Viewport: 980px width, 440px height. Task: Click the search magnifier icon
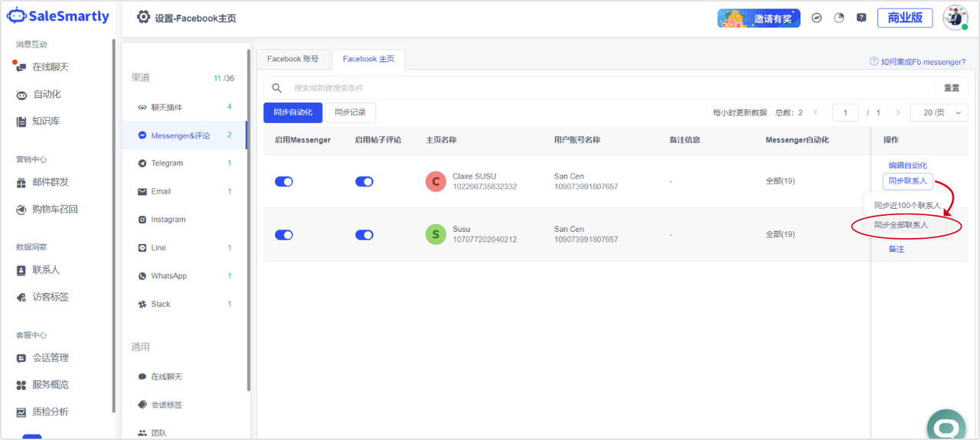277,88
